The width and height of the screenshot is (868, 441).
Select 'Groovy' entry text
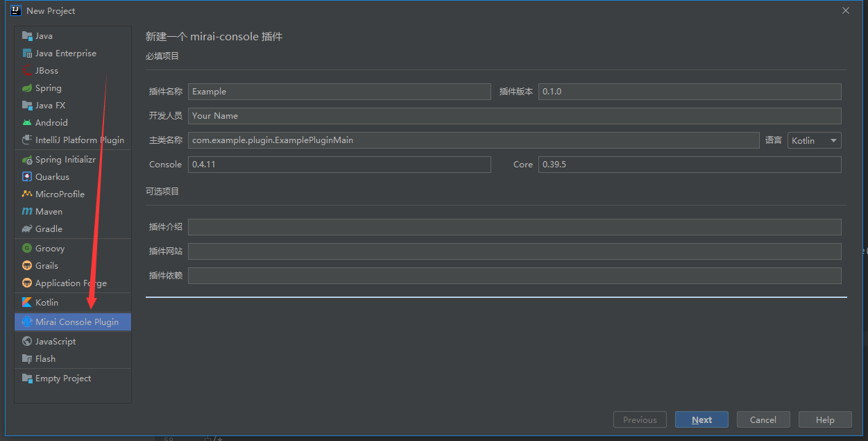(x=50, y=249)
